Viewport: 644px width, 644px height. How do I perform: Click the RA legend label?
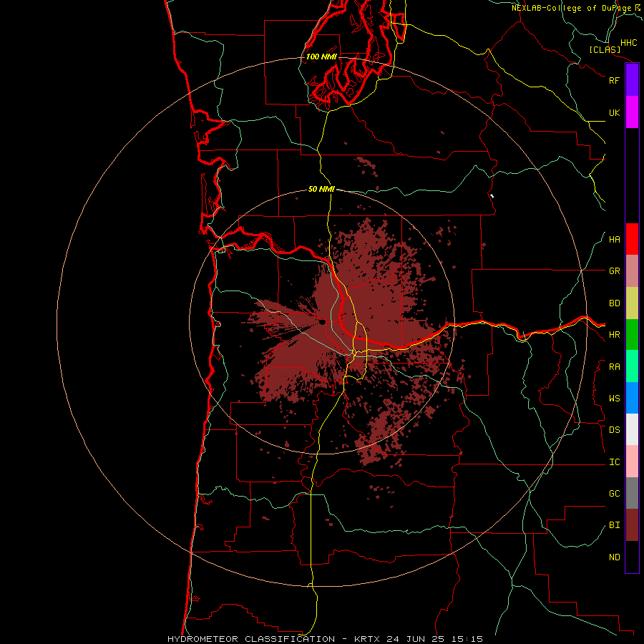[614, 366]
